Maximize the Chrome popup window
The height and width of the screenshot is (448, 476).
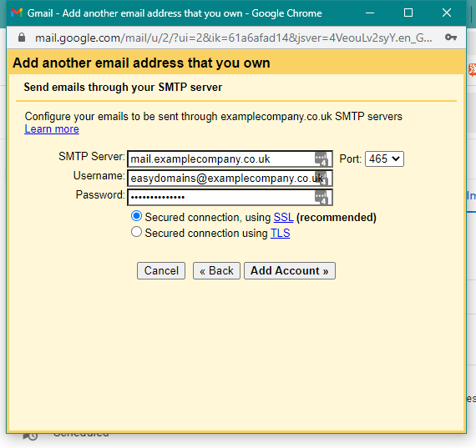(x=408, y=13)
